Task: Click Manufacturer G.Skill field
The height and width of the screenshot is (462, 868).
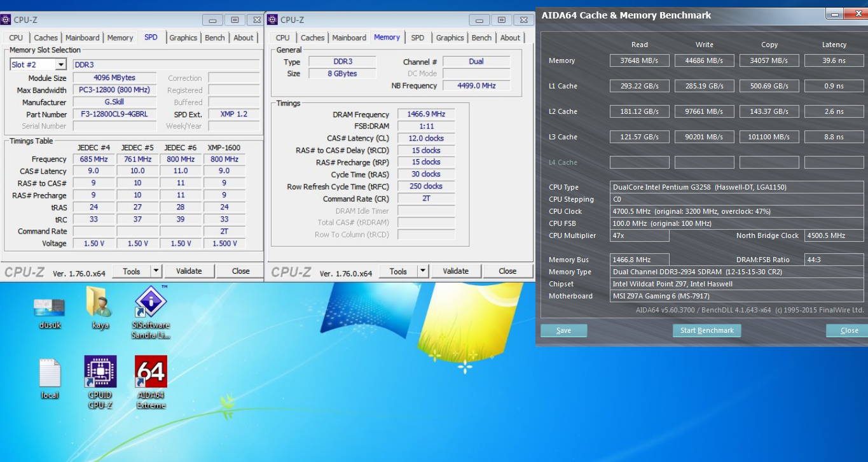Action: [x=115, y=102]
